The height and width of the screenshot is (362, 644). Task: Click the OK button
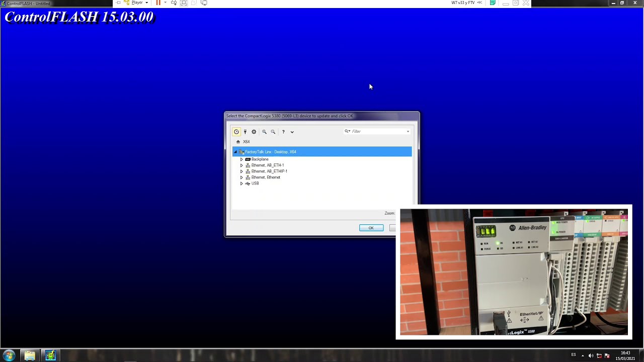point(371,228)
